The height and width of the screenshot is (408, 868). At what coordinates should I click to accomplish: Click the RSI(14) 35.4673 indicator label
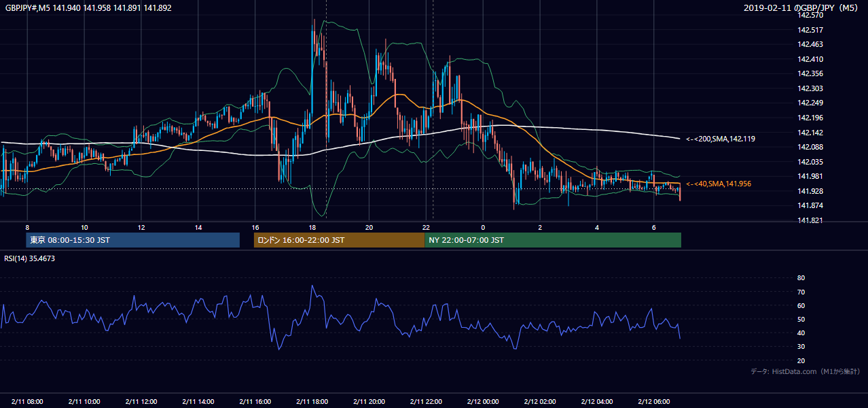pos(30,258)
